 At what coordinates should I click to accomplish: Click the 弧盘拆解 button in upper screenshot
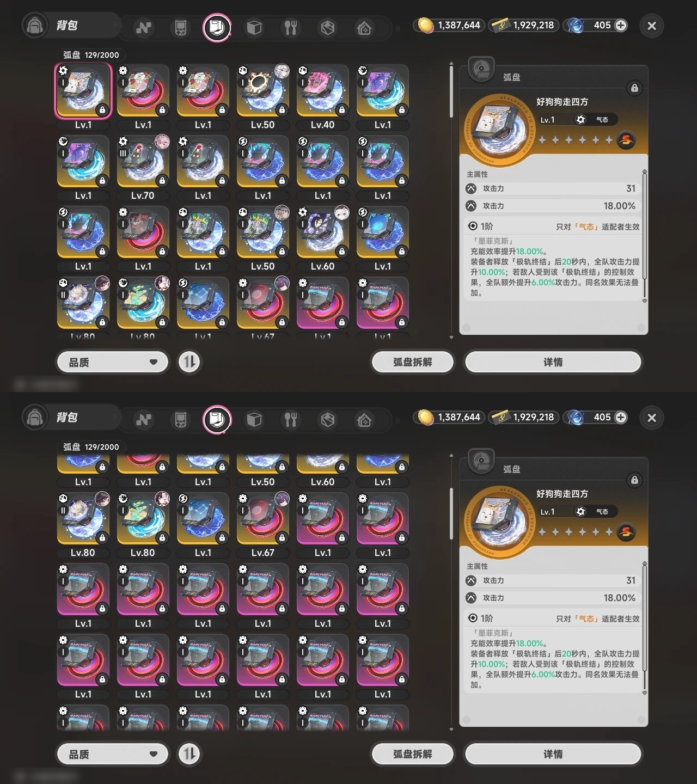coord(412,362)
